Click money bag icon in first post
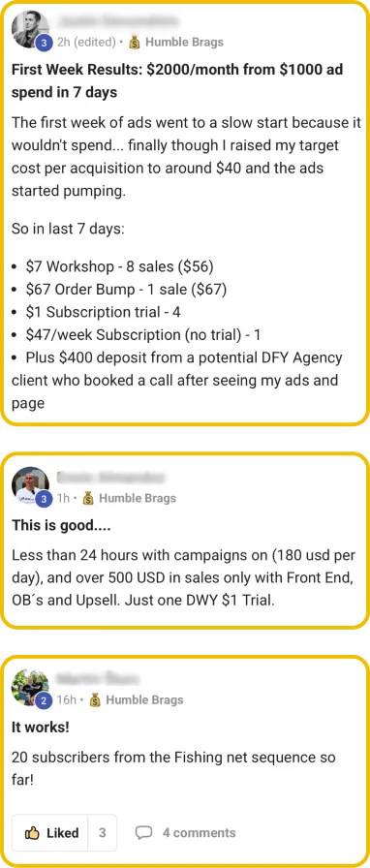The image size is (370, 868). 134,42
